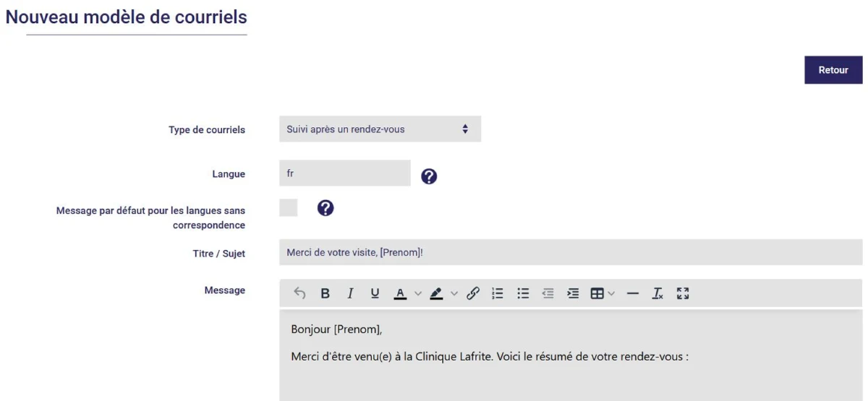Image resolution: width=868 pixels, height=401 pixels.
Task: Toggle underline formatting
Action: pos(375,293)
